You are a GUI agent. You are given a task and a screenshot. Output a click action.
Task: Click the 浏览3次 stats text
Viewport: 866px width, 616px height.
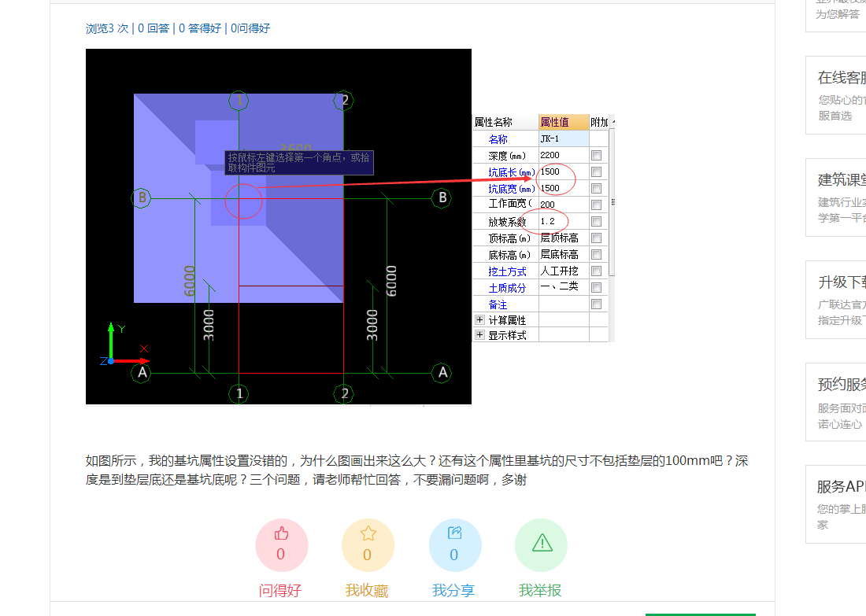pyautogui.click(x=107, y=28)
